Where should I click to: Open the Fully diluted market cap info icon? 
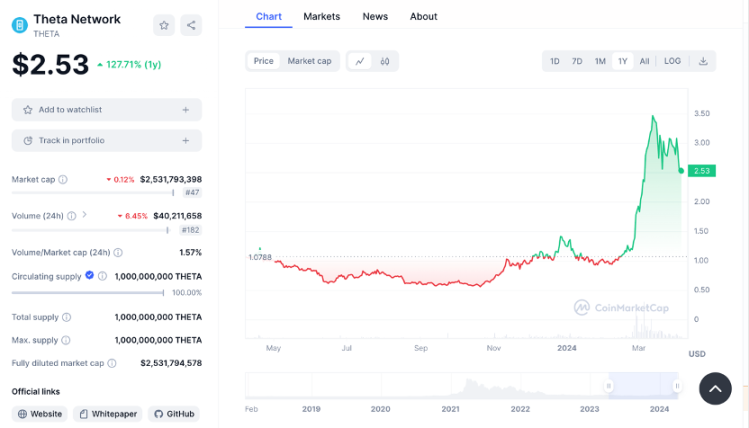click(x=112, y=364)
